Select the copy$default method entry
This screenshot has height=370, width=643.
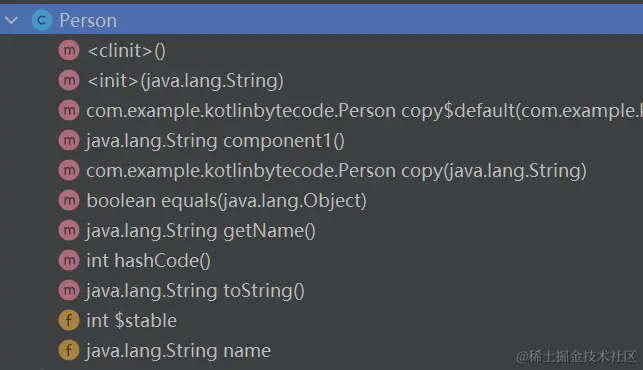pyautogui.click(x=365, y=111)
